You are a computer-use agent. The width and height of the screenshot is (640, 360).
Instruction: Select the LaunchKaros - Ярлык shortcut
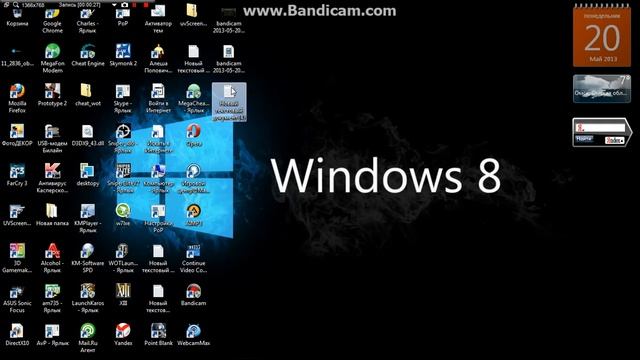(x=87, y=298)
